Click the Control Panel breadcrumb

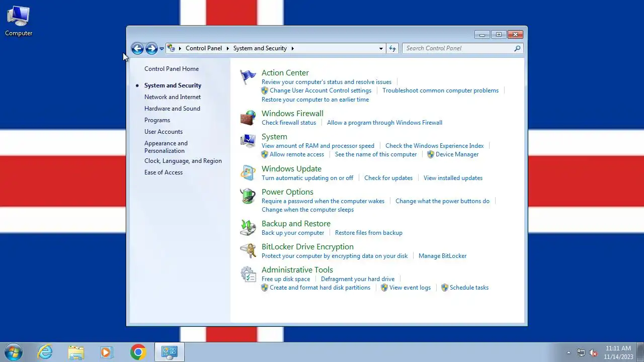pyautogui.click(x=204, y=48)
